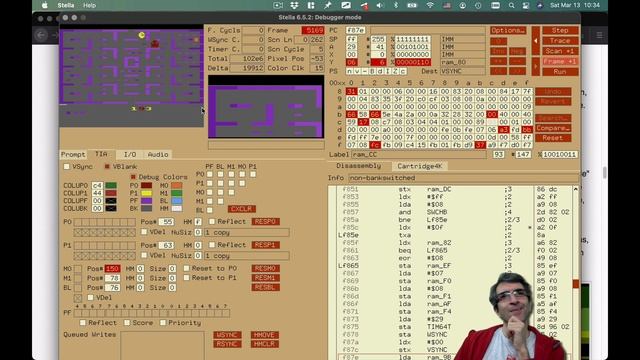640x360 pixels.
Task: Open the P0 NuSiz '1 copy' dropdown
Action: (246, 232)
